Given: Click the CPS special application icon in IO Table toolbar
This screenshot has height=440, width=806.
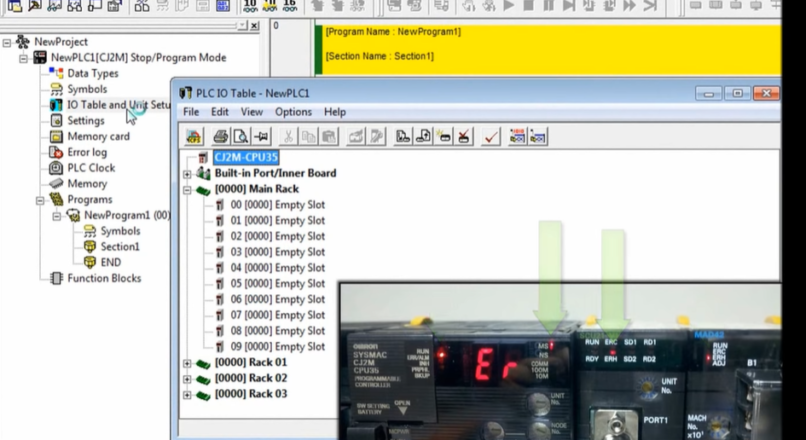Looking at the screenshot, I should 194,137.
